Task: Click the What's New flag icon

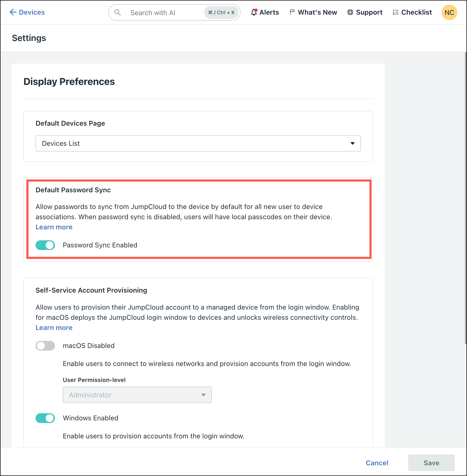Action: [292, 12]
